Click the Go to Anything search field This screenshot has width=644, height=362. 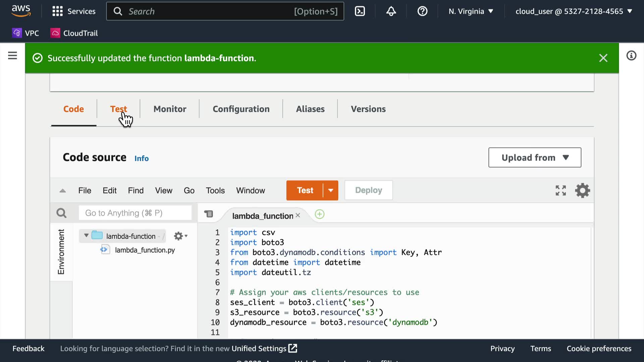[x=135, y=213]
